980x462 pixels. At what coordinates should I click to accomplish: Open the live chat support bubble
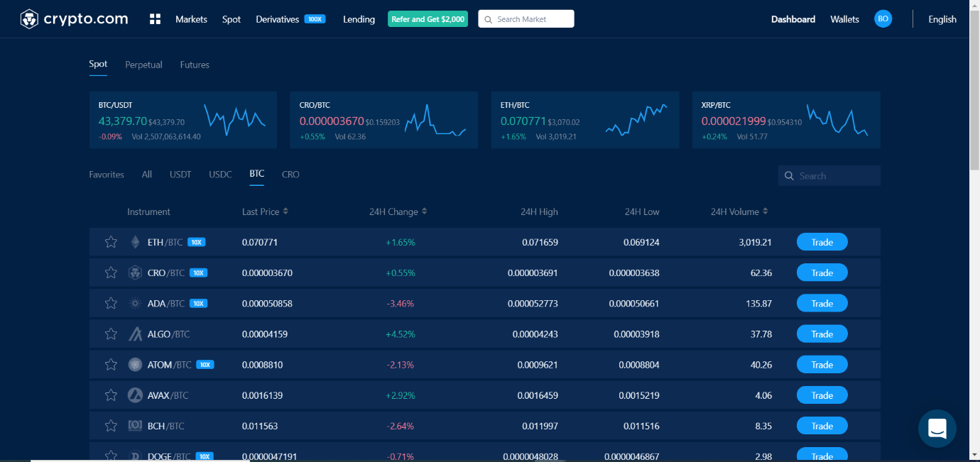tap(937, 429)
